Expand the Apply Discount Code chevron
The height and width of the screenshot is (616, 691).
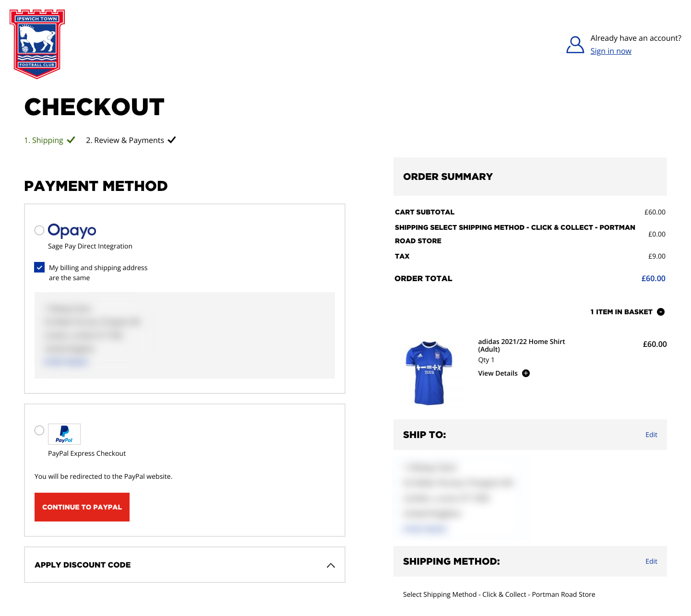pyautogui.click(x=331, y=565)
